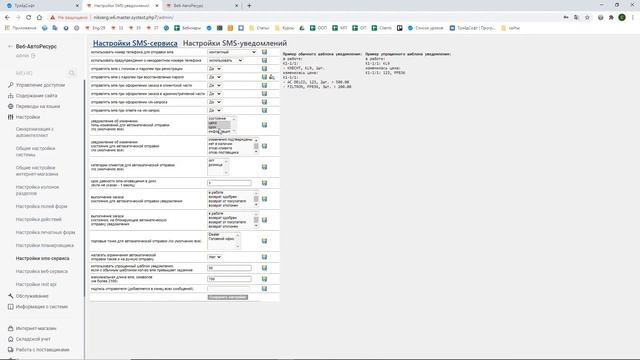
Task: Open 'Нет' dropdown for manual sending restriction
Action: click(215, 257)
